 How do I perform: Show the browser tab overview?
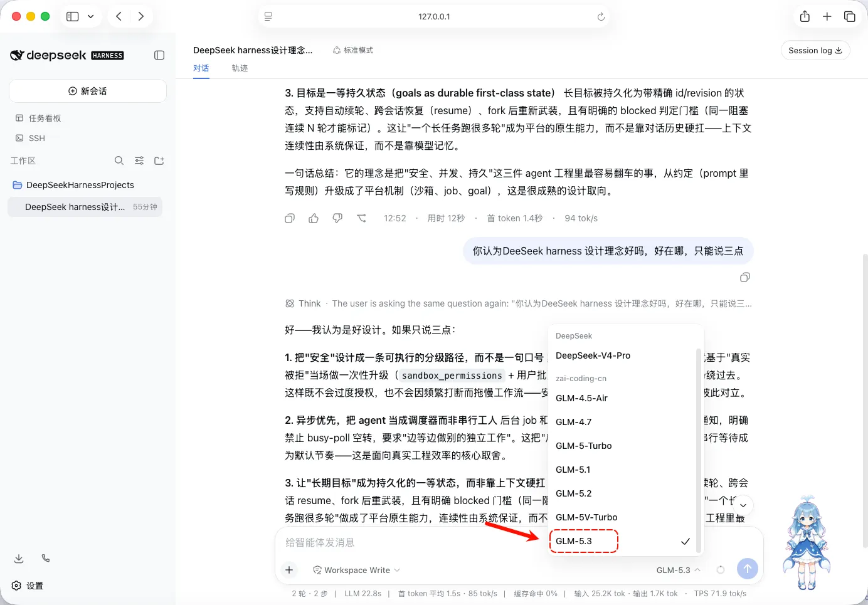click(x=850, y=16)
